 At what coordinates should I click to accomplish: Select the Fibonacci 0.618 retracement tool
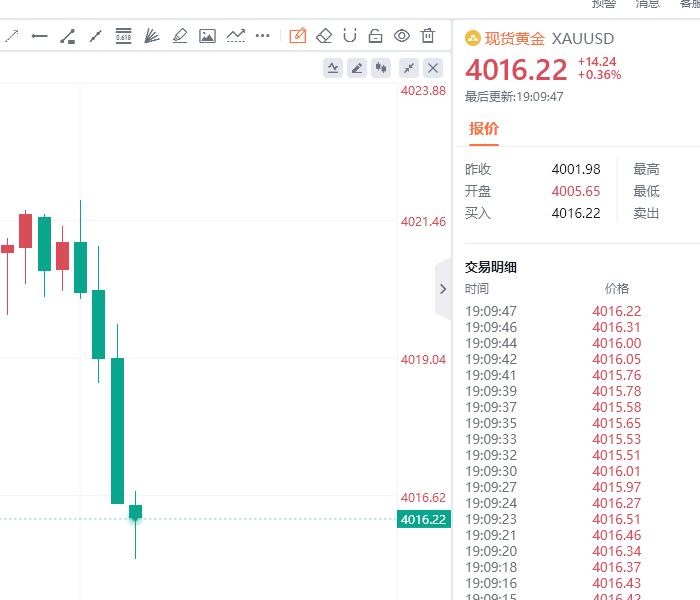tap(124, 36)
